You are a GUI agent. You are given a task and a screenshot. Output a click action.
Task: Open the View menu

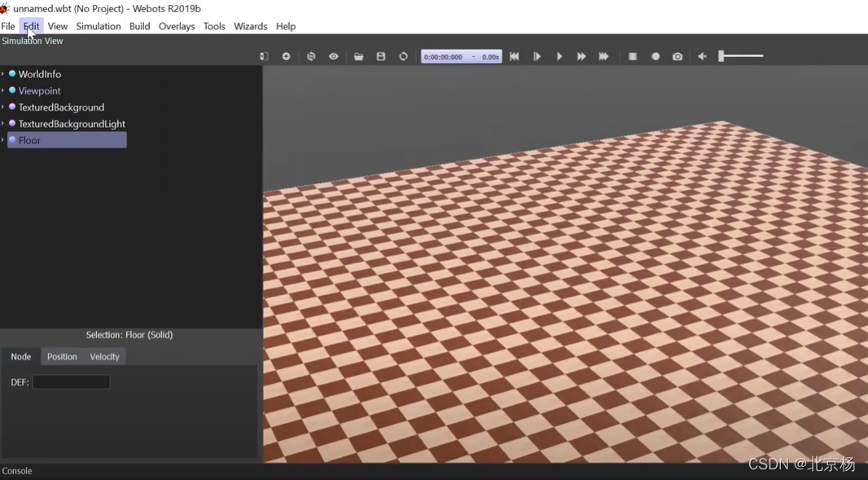click(x=58, y=26)
